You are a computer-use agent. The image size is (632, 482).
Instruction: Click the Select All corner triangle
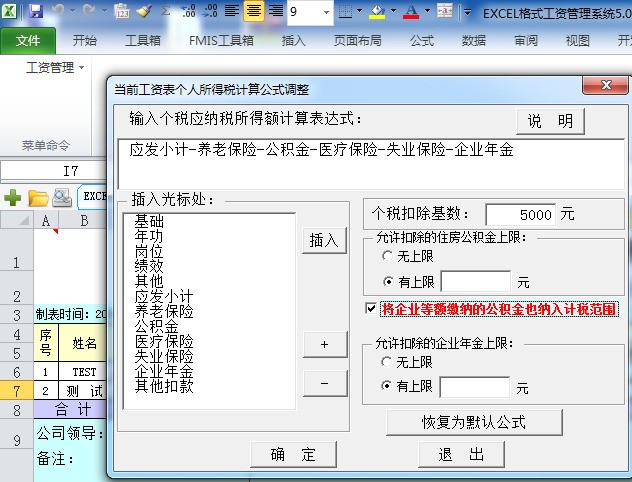coord(17,220)
